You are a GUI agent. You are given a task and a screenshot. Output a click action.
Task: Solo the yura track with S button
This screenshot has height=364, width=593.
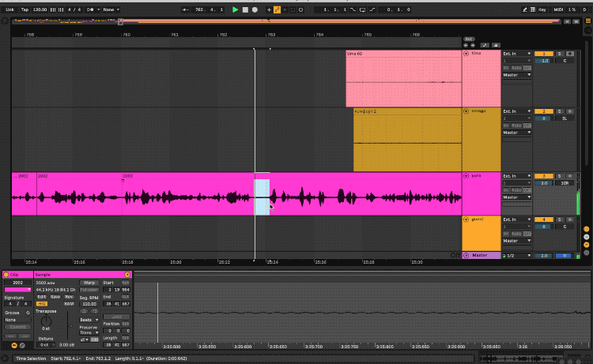click(559, 176)
